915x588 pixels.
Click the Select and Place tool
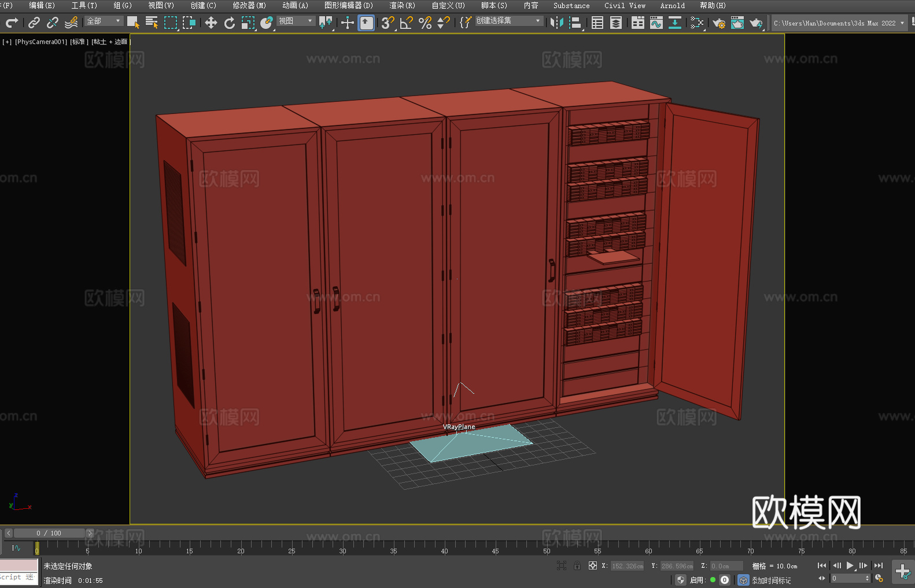pyautogui.click(x=267, y=23)
